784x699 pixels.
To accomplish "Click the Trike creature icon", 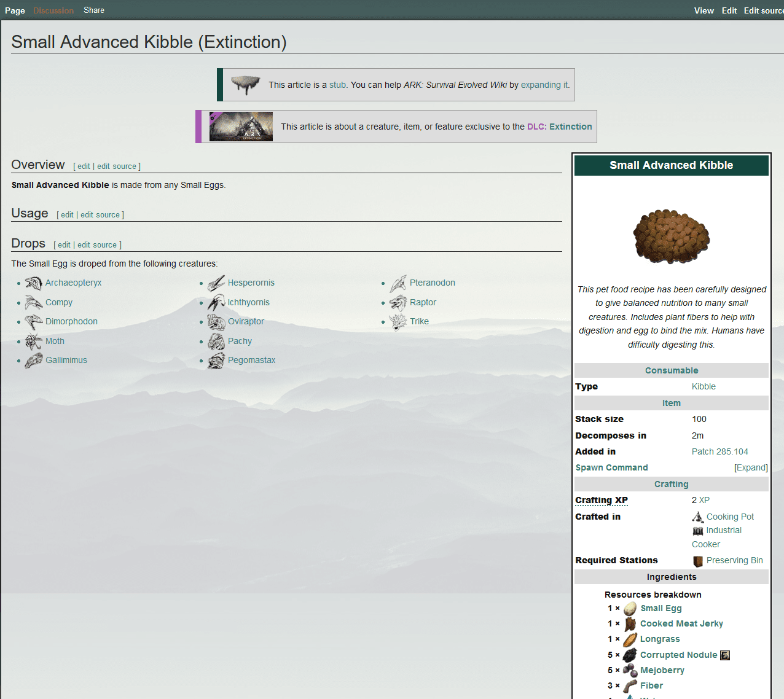I will coord(398,321).
